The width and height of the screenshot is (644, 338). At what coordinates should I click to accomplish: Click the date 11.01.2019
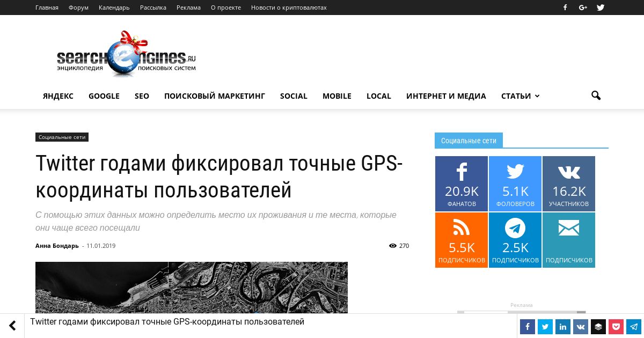tap(101, 246)
